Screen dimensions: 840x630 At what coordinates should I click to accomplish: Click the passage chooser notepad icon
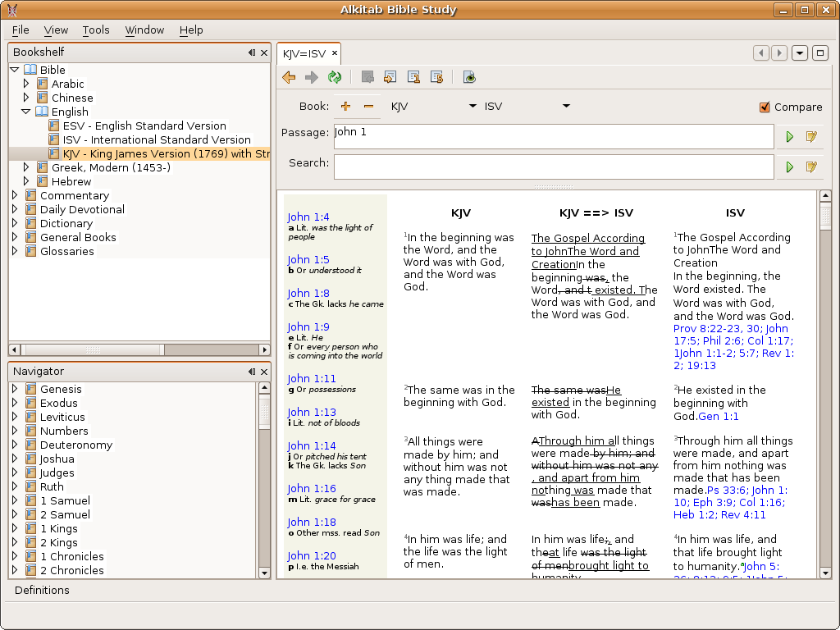tap(811, 137)
